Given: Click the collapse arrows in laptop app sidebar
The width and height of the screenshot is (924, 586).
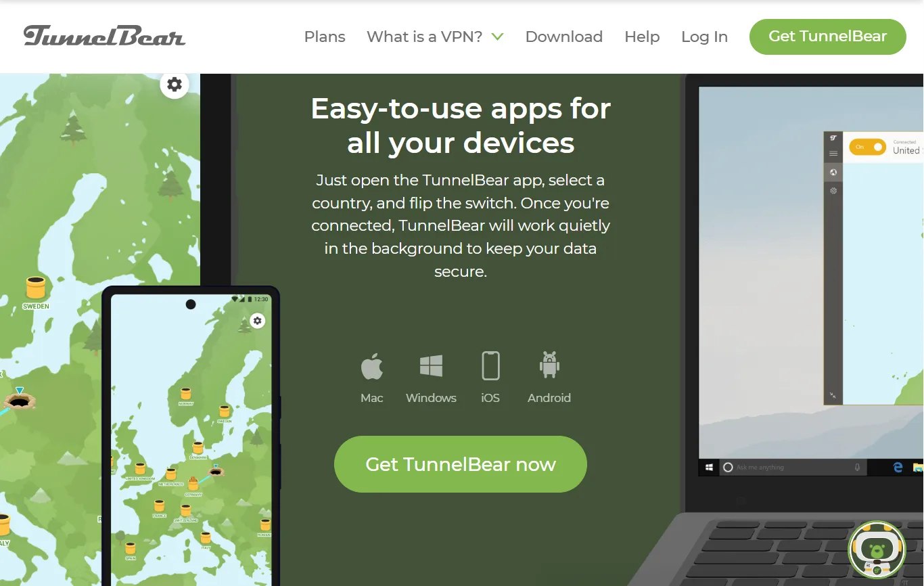Looking at the screenshot, I should click(x=833, y=395).
